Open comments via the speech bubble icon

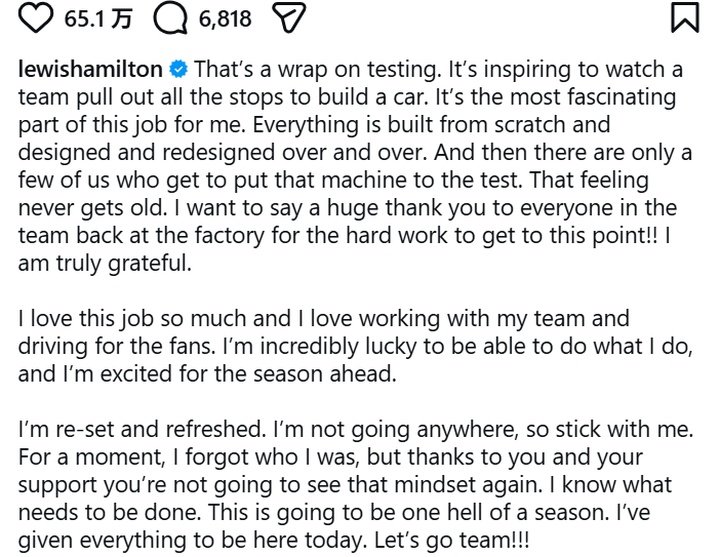(172, 18)
